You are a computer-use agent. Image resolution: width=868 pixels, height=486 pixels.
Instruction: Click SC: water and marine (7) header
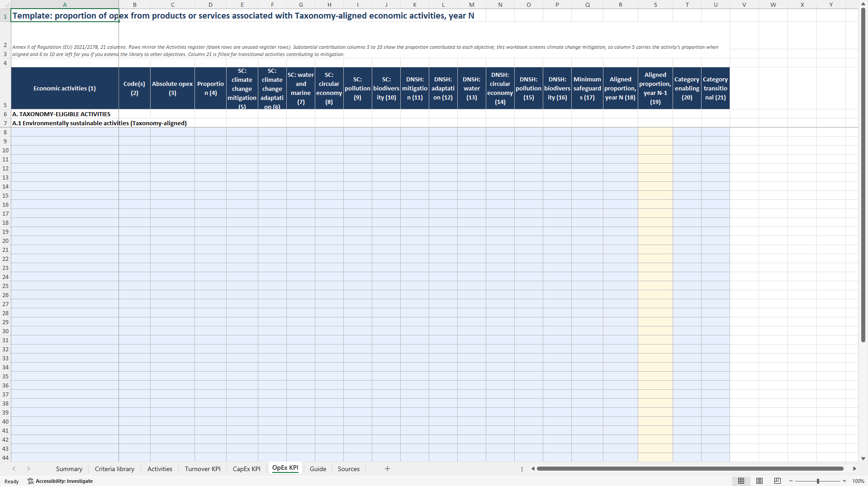(x=301, y=88)
